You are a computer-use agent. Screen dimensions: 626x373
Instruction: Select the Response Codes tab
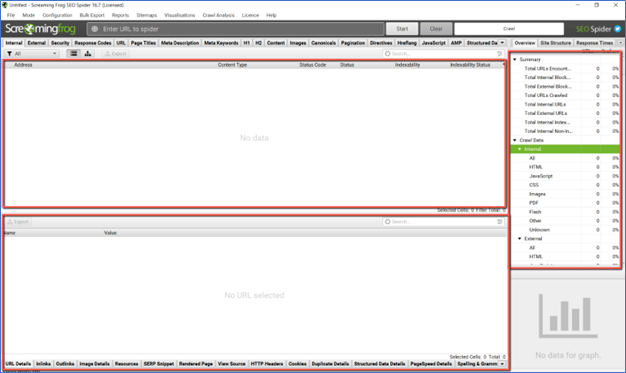93,43
